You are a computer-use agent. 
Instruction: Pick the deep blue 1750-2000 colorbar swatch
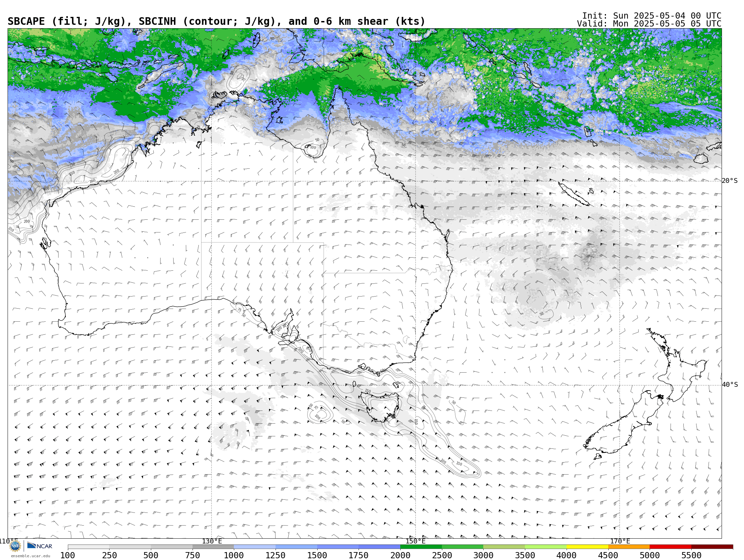click(379, 547)
